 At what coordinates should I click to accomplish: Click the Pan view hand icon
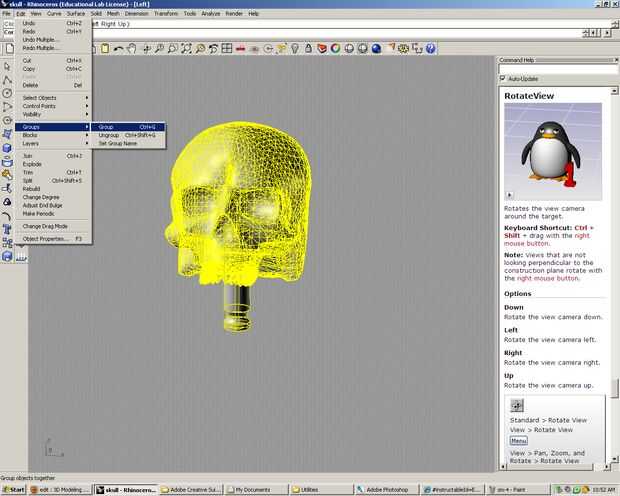(x=134, y=48)
